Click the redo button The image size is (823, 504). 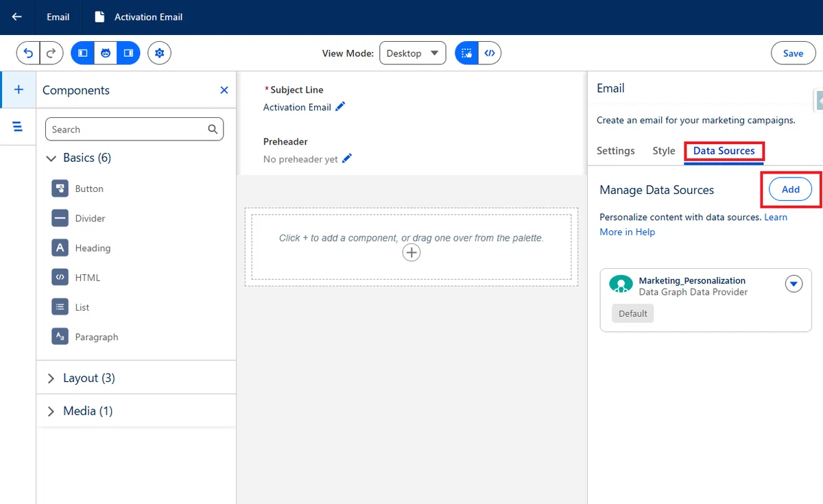coord(51,53)
